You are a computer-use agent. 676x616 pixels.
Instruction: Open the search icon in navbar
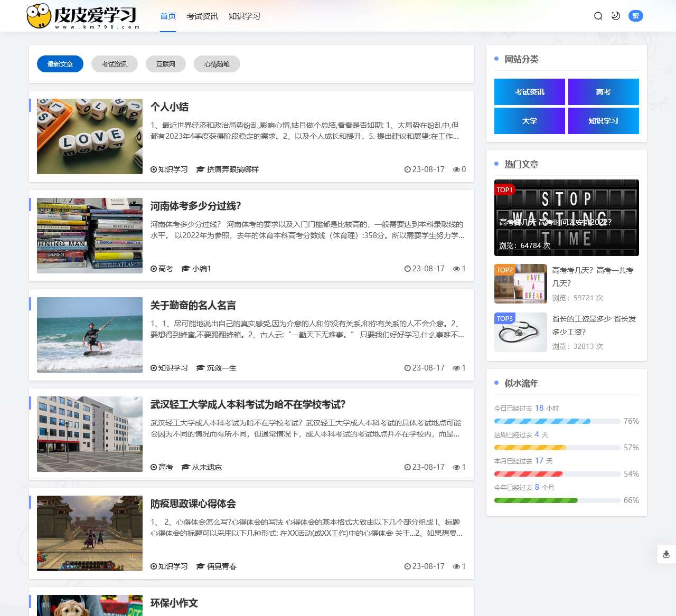click(597, 16)
